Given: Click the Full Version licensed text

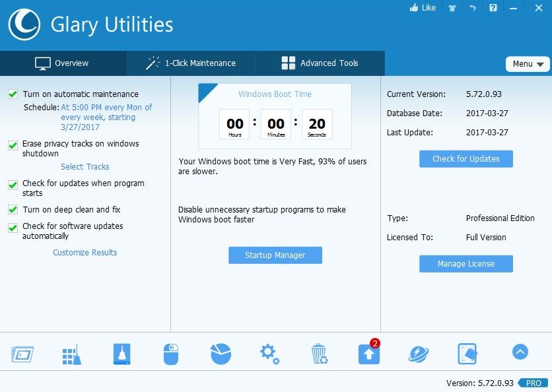Looking at the screenshot, I should pyautogui.click(x=486, y=238).
